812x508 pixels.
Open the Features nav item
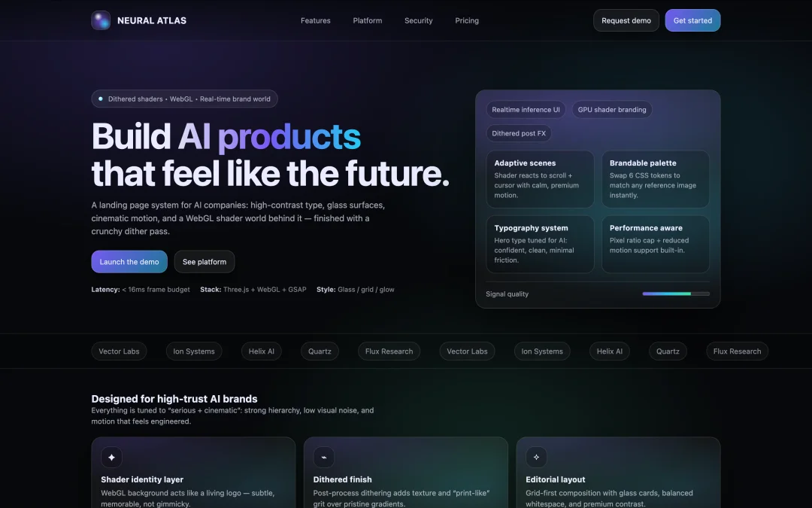[315, 21]
